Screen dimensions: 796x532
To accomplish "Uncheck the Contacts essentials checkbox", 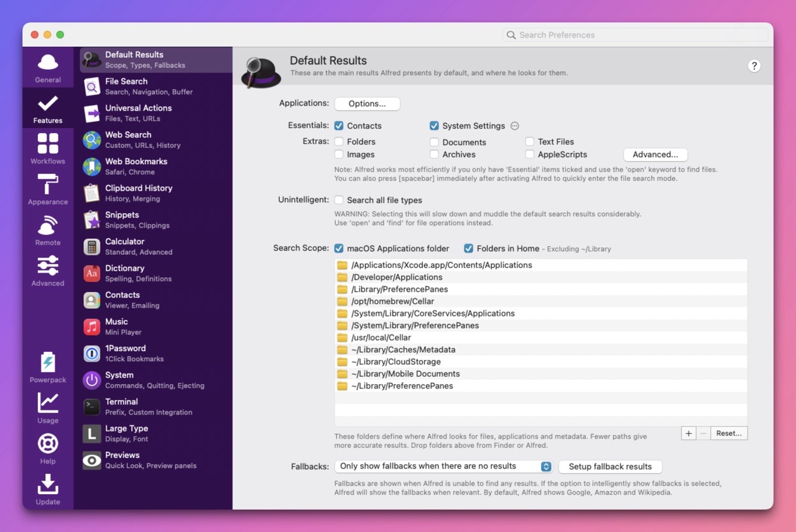I will coord(339,126).
